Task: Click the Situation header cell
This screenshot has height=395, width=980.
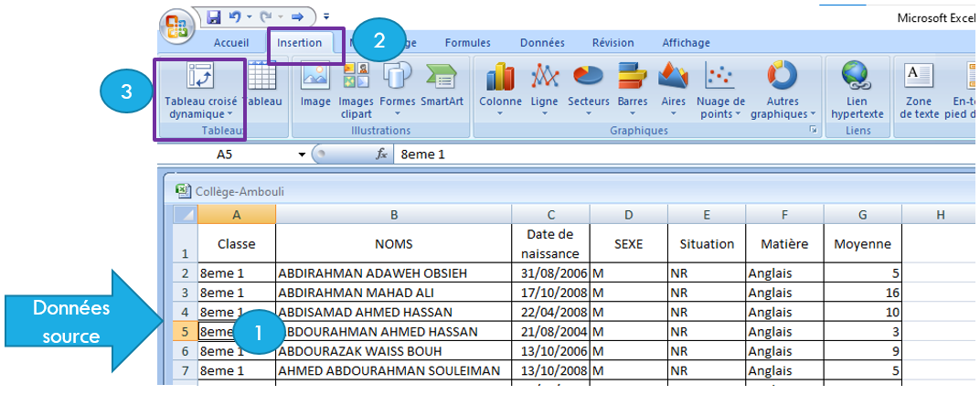Action: pyautogui.click(x=707, y=244)
